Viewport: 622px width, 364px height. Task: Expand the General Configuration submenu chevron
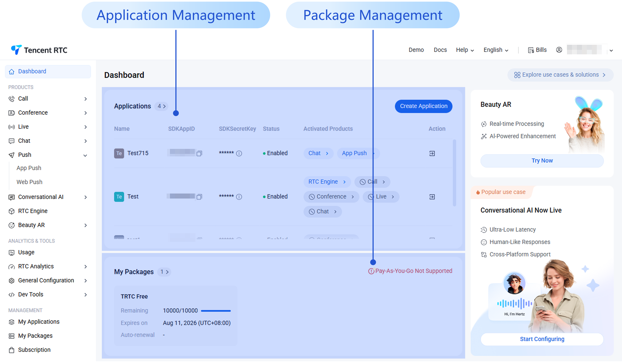coord(85,281)
